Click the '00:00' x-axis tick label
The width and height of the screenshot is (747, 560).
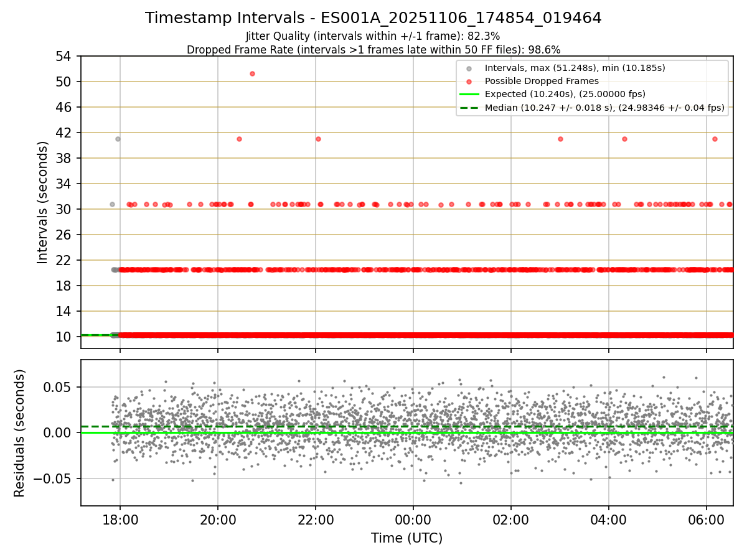[x=413, y=518]
